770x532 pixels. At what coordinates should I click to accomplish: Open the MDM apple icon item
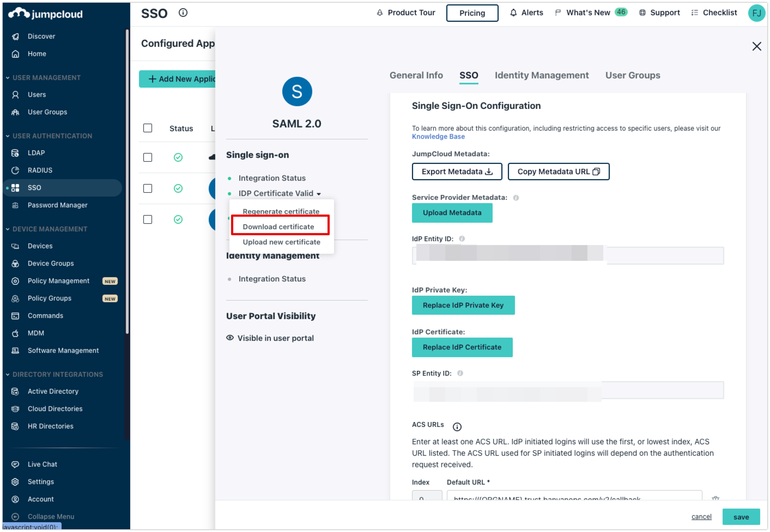click(15, 333)
